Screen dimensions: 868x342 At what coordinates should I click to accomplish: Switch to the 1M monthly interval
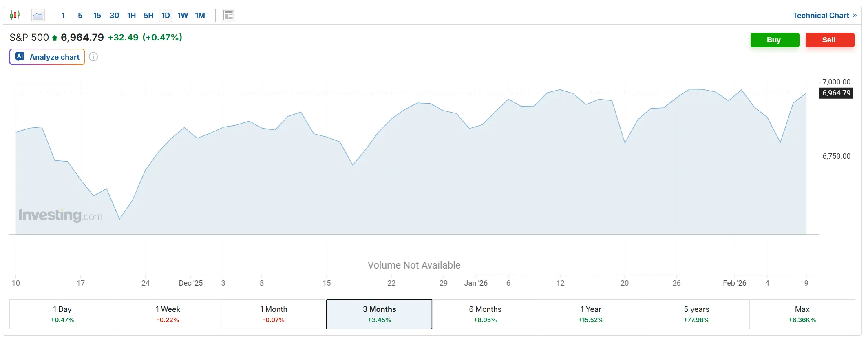click(200, 16)
